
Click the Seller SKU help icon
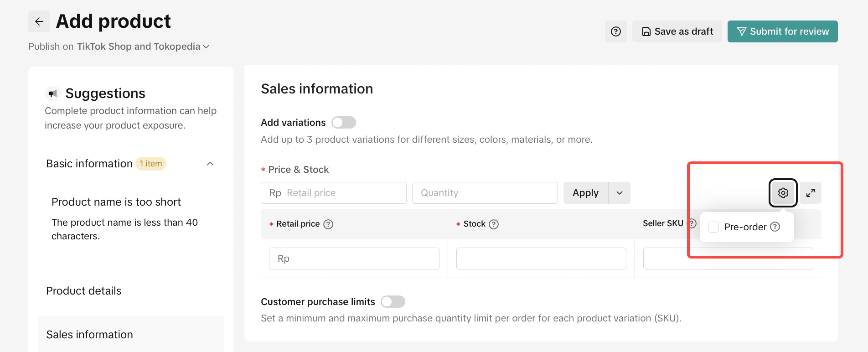(692, 223)
